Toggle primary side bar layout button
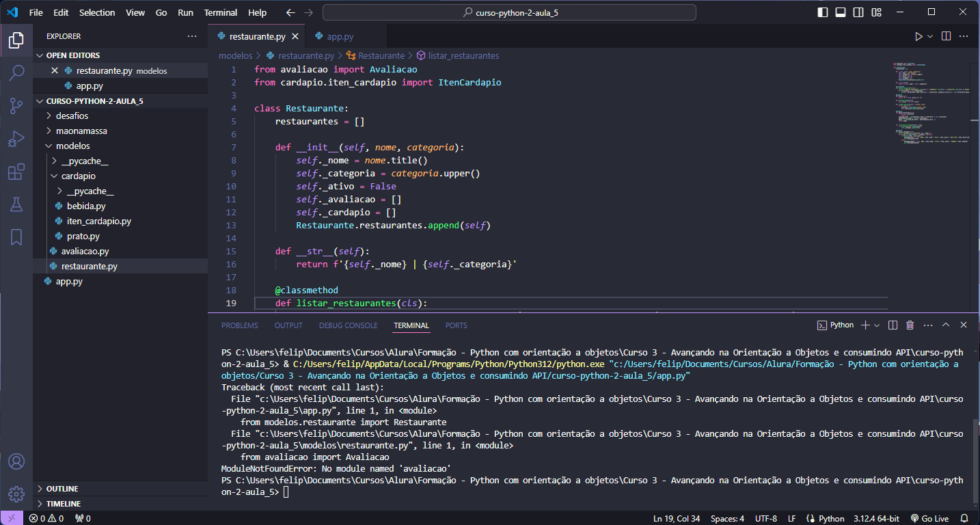 point(822,12)
